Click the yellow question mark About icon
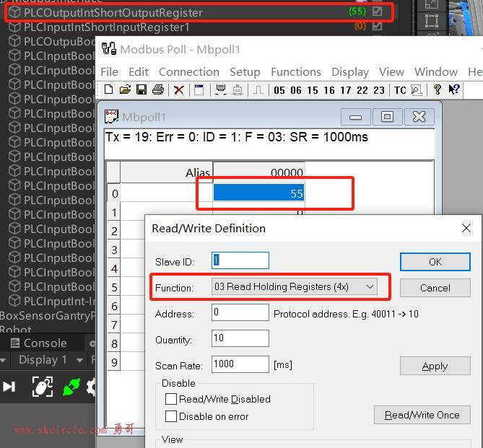 point(437,89)
